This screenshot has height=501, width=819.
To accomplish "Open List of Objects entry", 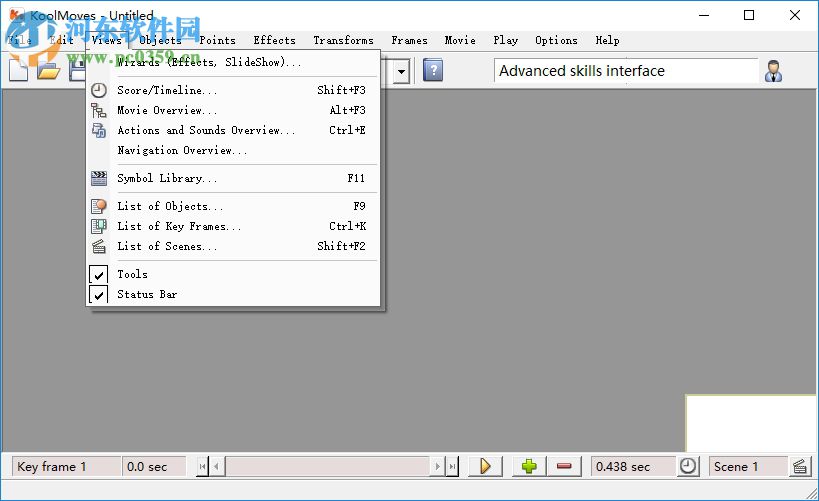I will 233,206.
